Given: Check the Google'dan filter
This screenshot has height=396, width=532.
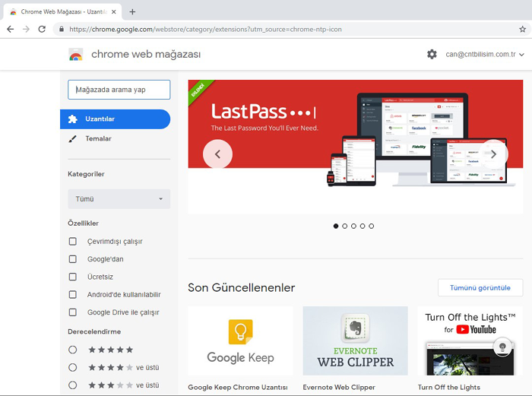Looking at the screenshot, I should point(73,259).
